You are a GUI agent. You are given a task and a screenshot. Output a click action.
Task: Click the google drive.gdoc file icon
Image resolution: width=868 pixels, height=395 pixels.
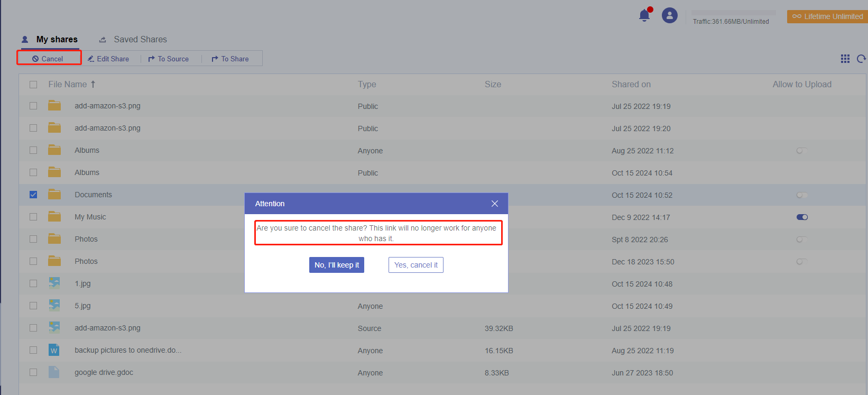point(54,372)
